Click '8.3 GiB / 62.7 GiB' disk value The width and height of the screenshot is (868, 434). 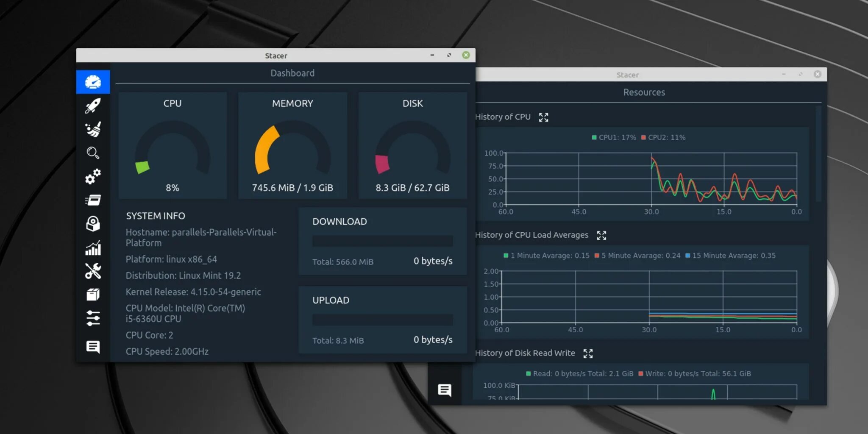pos(412,188)
